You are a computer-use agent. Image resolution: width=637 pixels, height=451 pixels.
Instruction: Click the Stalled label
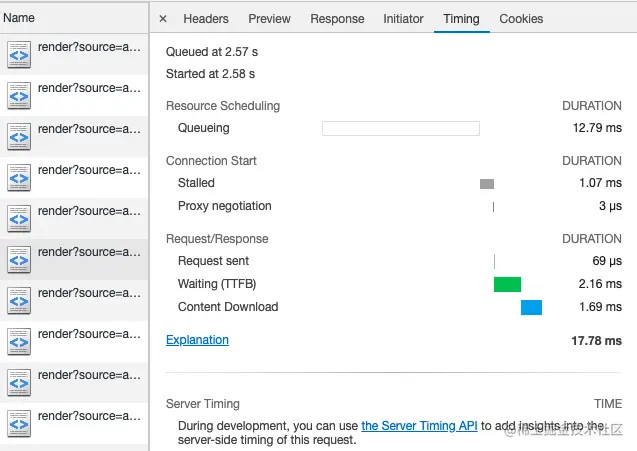pyautogui.click(x=196, y=183)
